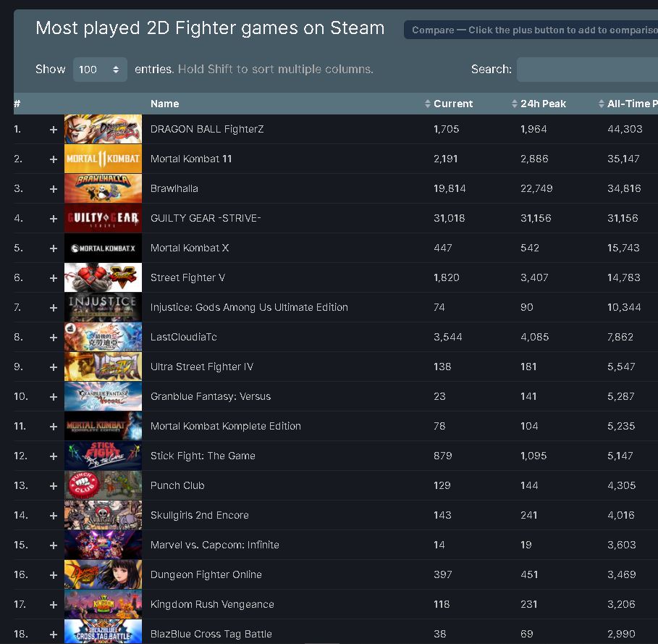
Task: Click the Current column sort arrows
Action: 427,103
